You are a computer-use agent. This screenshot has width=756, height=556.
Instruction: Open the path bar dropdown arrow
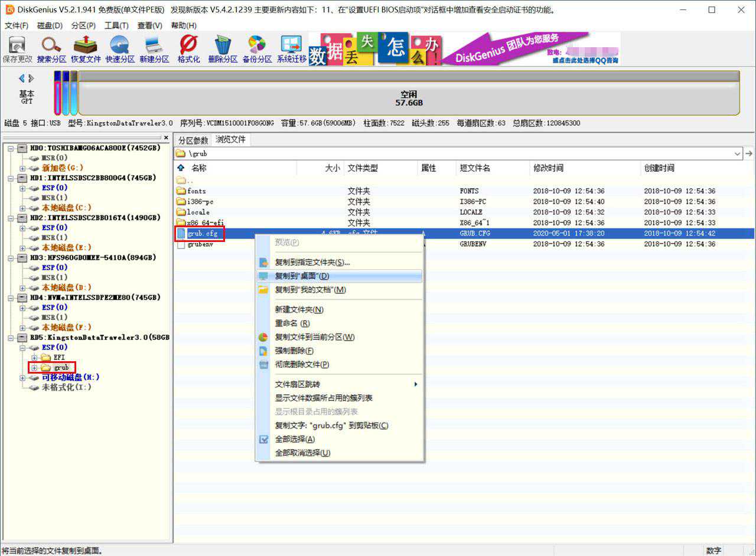[737, 153]
